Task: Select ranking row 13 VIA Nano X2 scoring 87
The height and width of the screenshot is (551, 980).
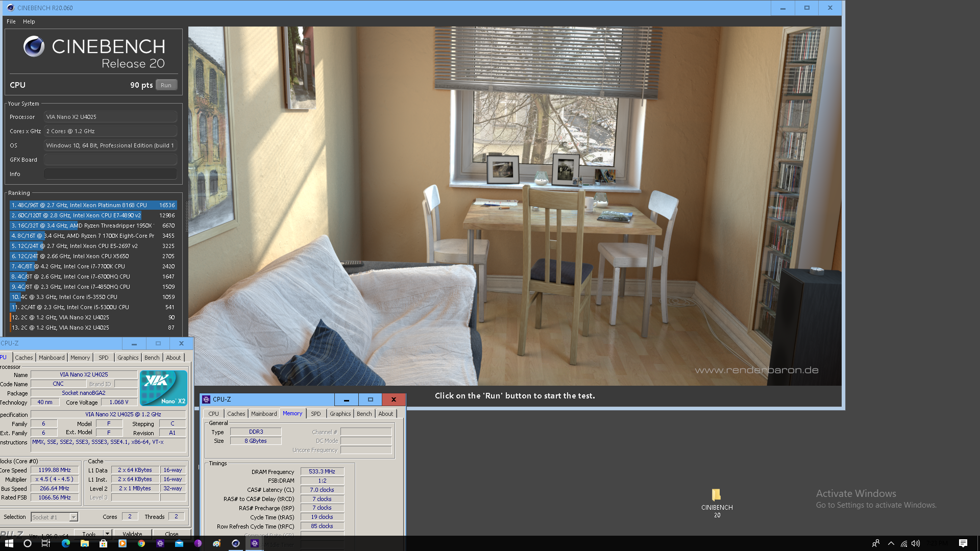Action: tap(93, 328)
